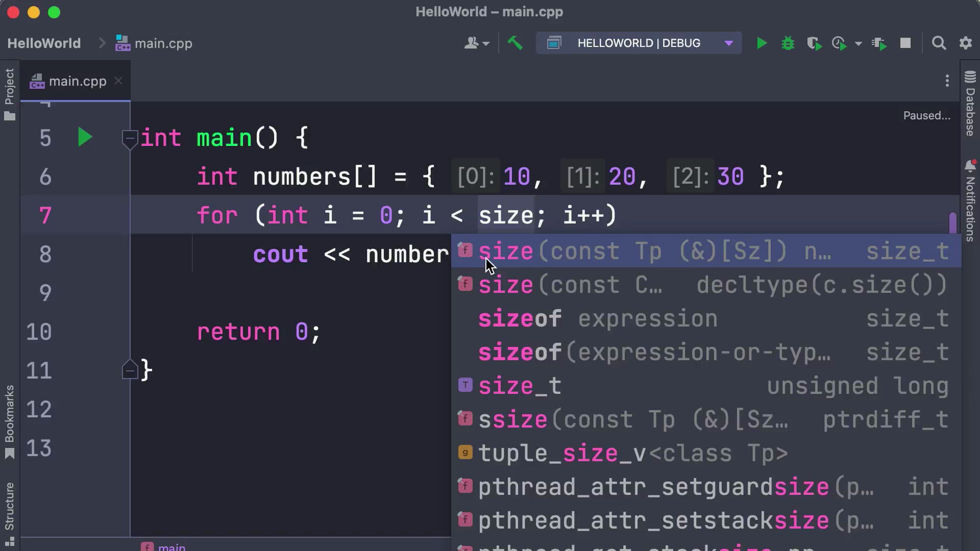Close the main.cpp tab
980x551 pixels.
point(118,81)
